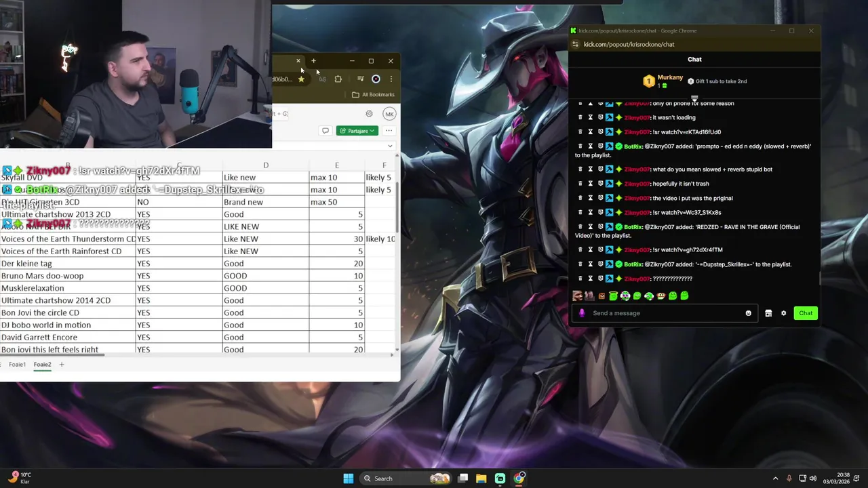
Task: Open the All Bookmarks folder
Action: click(373, 95)
